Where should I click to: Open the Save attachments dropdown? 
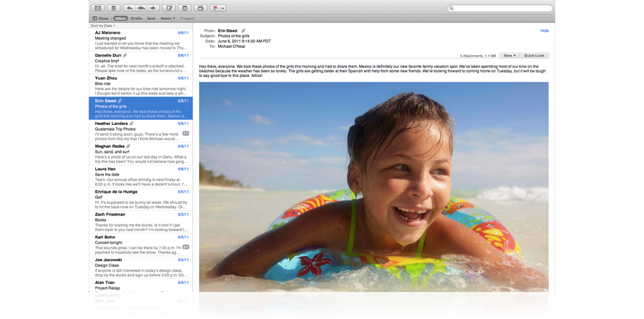tap(509, 56)
